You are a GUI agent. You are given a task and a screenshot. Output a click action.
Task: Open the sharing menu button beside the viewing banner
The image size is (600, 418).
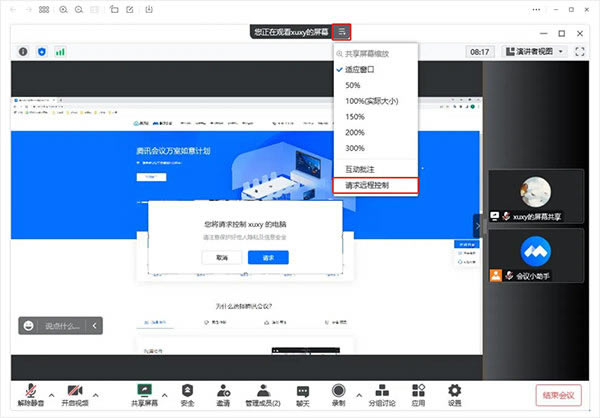[342, 32]
